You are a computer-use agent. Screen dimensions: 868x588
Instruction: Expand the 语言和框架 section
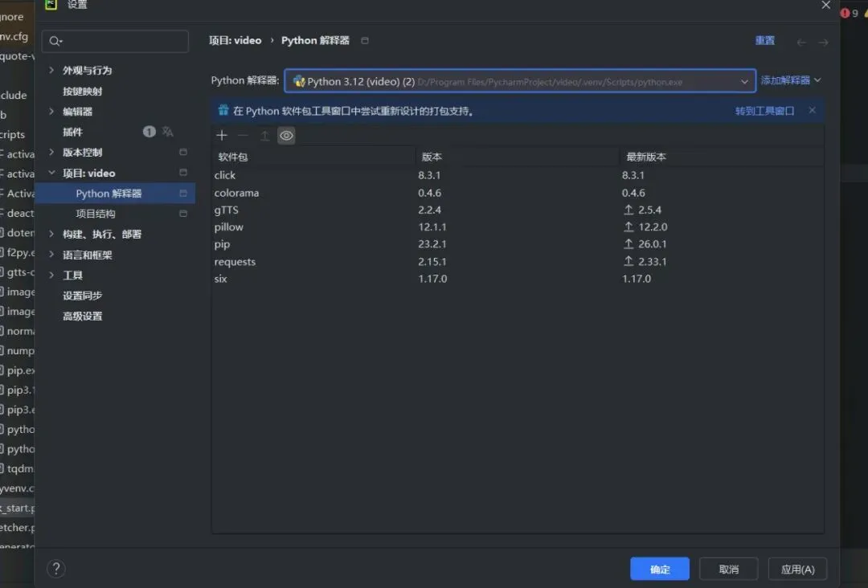(51, 255)
